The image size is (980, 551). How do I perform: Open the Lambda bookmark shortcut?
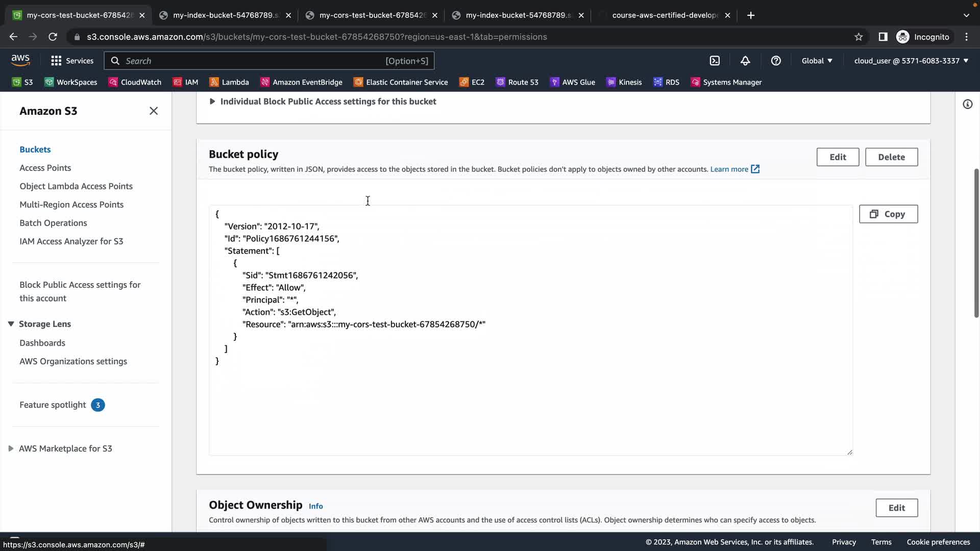tap(229, 82)
